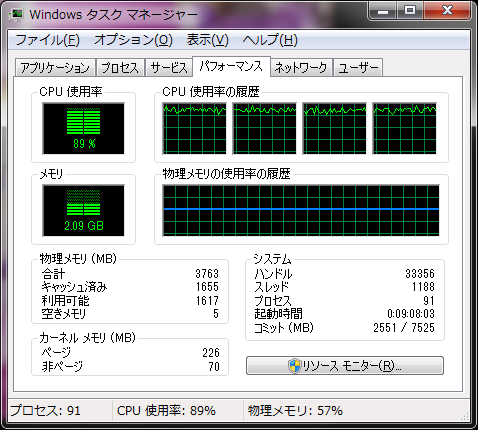Click the 物理メモリ (MB) group label
The height and width of the screenshot is (430, 478).
[x=78, y=258]
